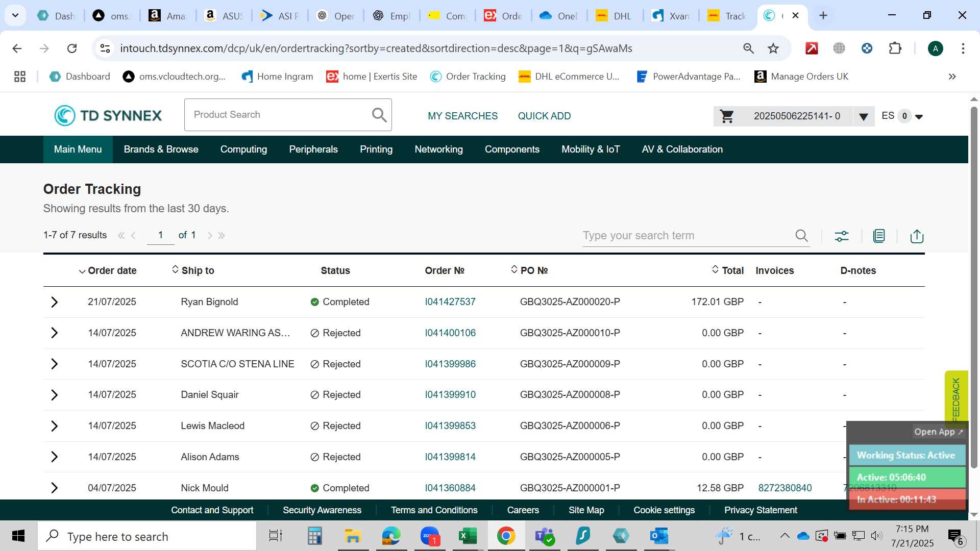Open Cookie settings footer link
This screenshot has width=980, height=551.
(664, 510)
